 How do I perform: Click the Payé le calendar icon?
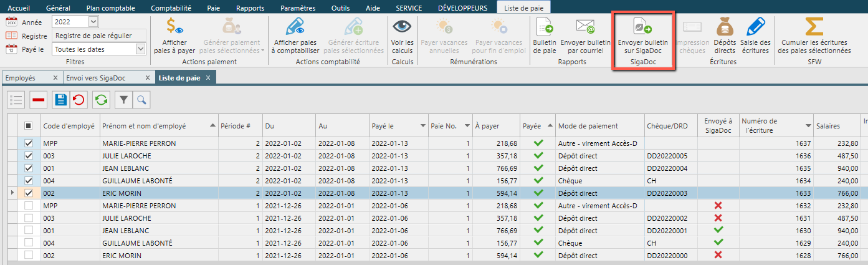tap(11, 49)
